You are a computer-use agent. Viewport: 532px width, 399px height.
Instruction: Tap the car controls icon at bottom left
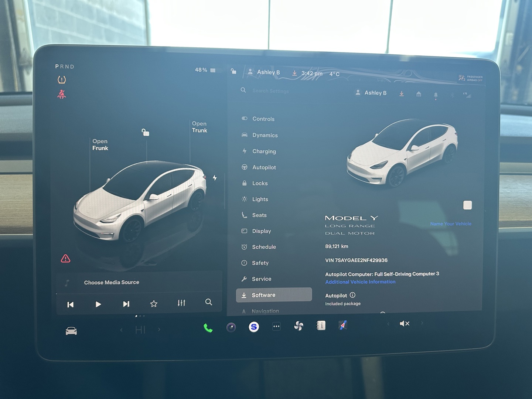click(71, 331)
